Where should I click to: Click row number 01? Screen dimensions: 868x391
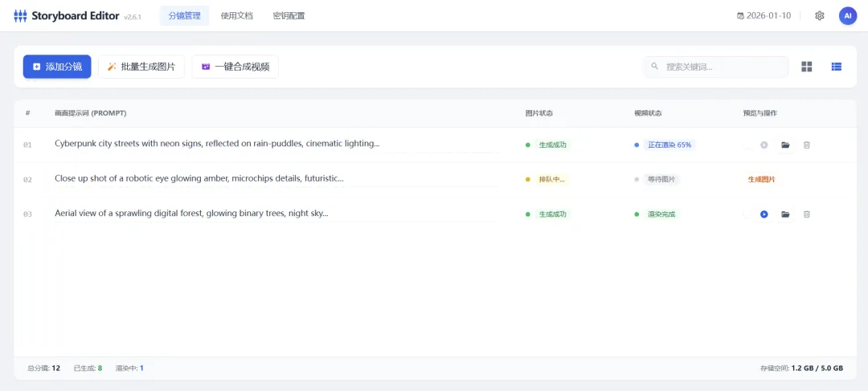pyautogui.click(x=27, y=145)
